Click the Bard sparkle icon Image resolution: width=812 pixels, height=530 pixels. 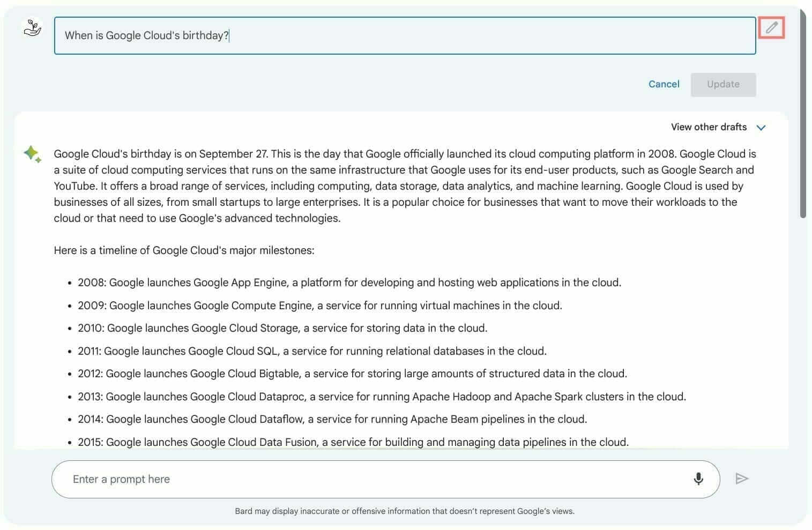click(32, 154)
